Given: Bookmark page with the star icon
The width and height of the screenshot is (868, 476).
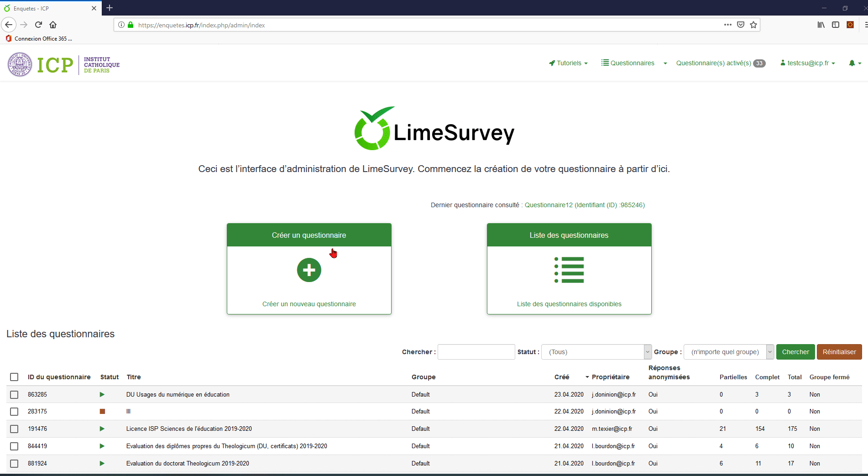Looking at the screenshot, I should pos(753,25).
